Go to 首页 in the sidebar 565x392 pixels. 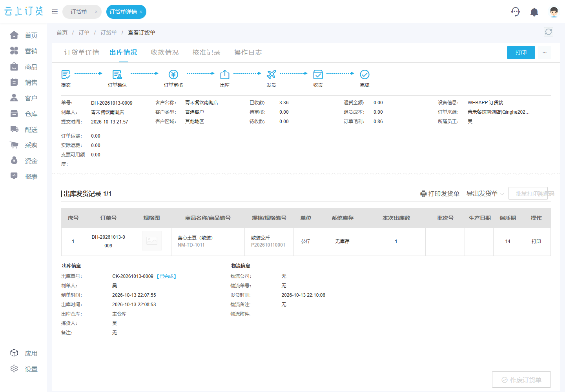pyautogui.click(x=24, y=35)
